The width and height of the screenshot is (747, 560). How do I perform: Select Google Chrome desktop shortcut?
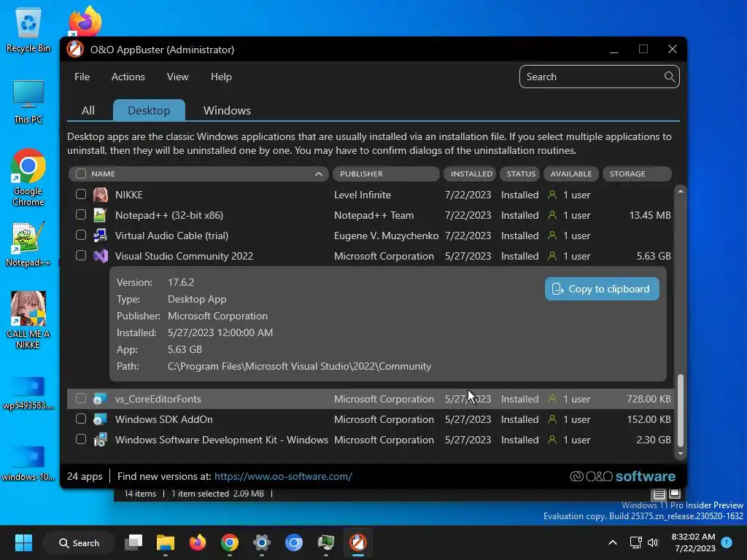28,178
